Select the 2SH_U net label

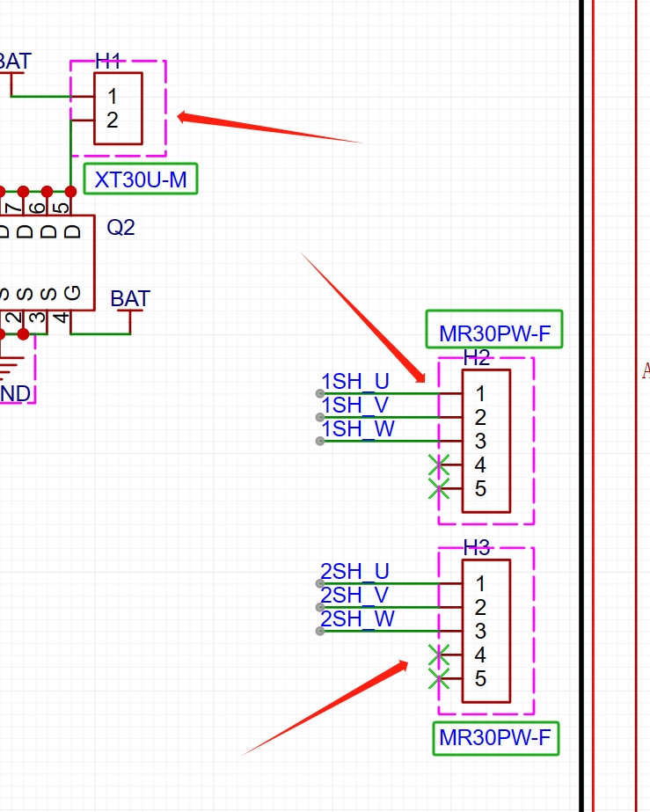[x=354, y=572]
